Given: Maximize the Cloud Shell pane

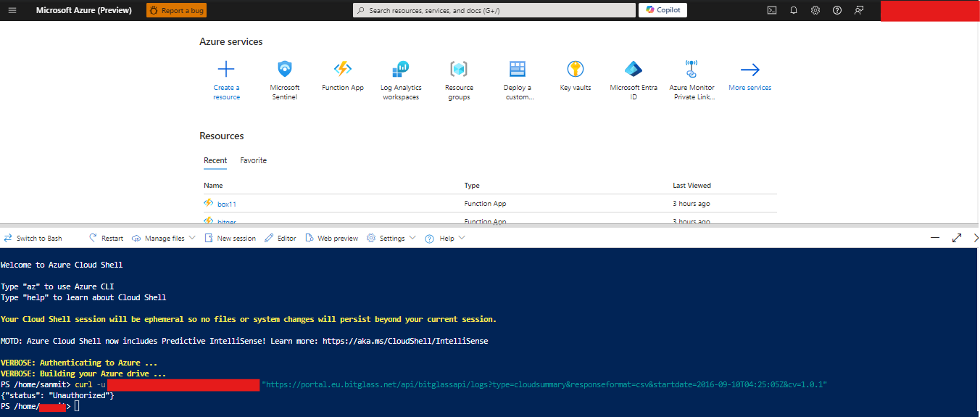Looking at the screenshot, I should point(957,238).
